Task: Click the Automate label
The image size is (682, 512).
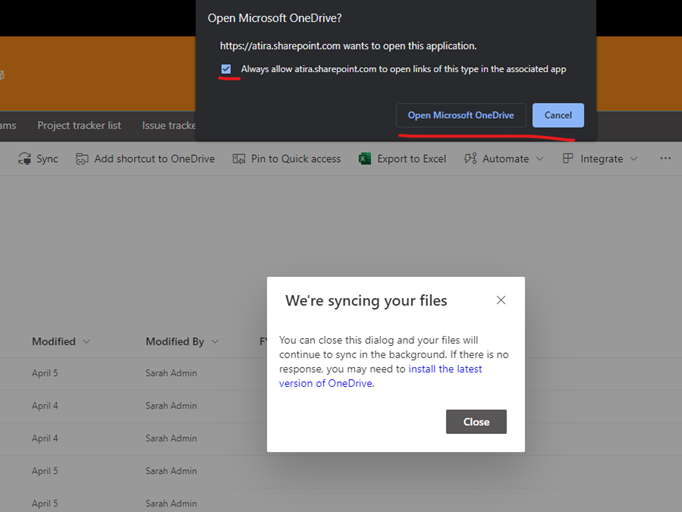Action: [x=505, y=159]
